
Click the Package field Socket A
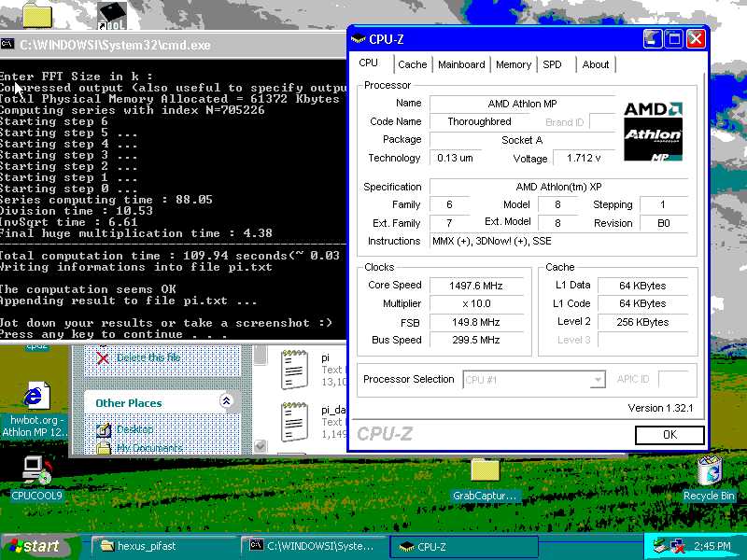pos(522,140)
